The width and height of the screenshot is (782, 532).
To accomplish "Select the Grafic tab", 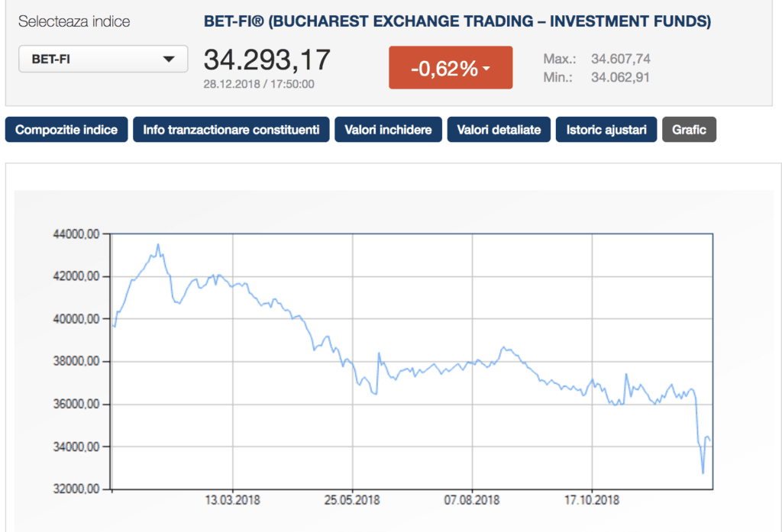I will click(x=689, y=130).
